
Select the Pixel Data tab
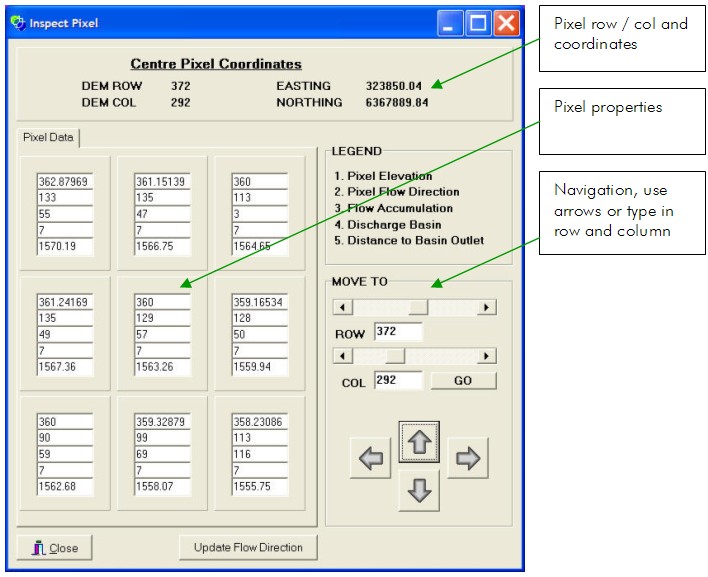(48, 138)
